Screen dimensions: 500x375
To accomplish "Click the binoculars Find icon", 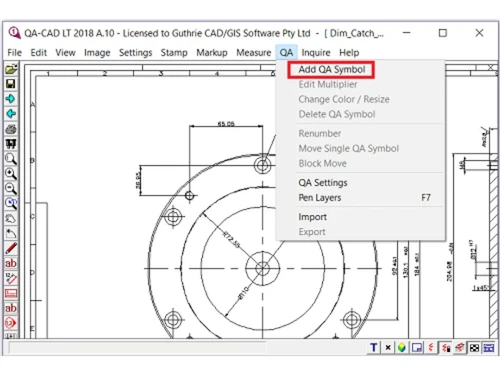I will (x=11, y=144).
